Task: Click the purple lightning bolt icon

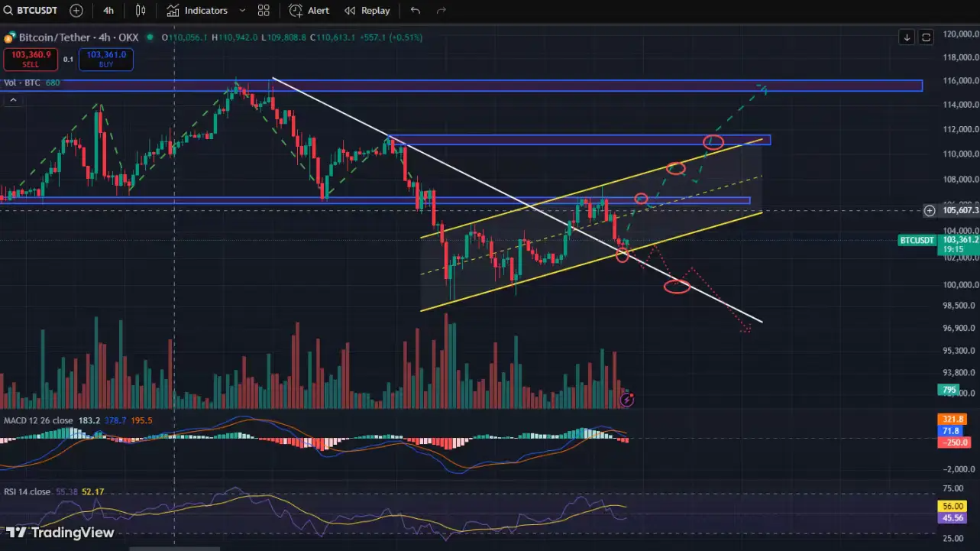Action: 626,399
